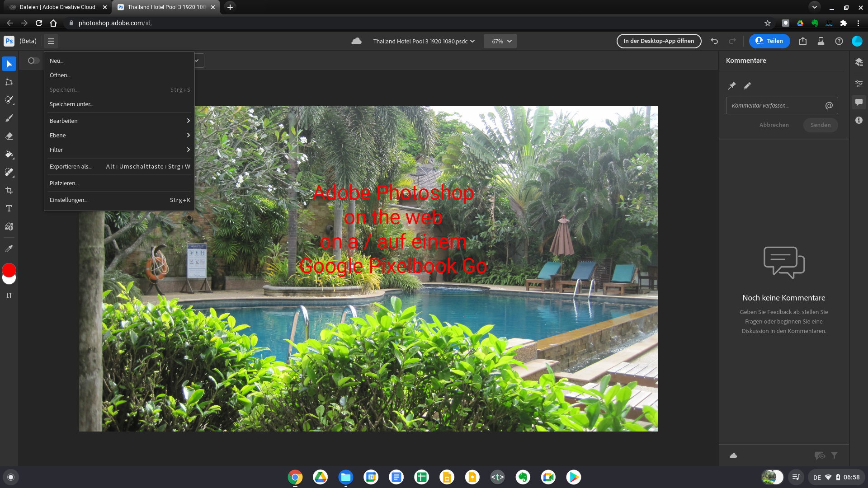Image resolution: width=868 pixels, height=488 pixels.
Task: Open the Chrome tab search dropdown
Action: [x=814, y=7]
